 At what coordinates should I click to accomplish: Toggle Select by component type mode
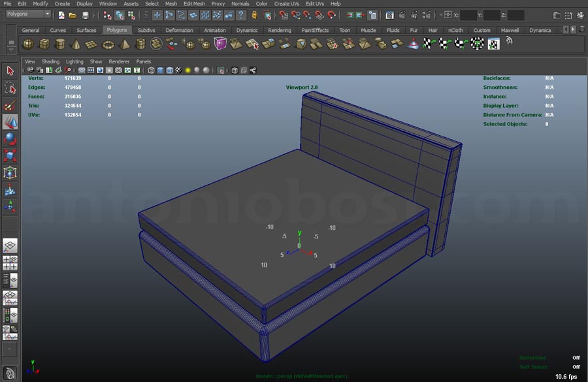tap(131, 16)
